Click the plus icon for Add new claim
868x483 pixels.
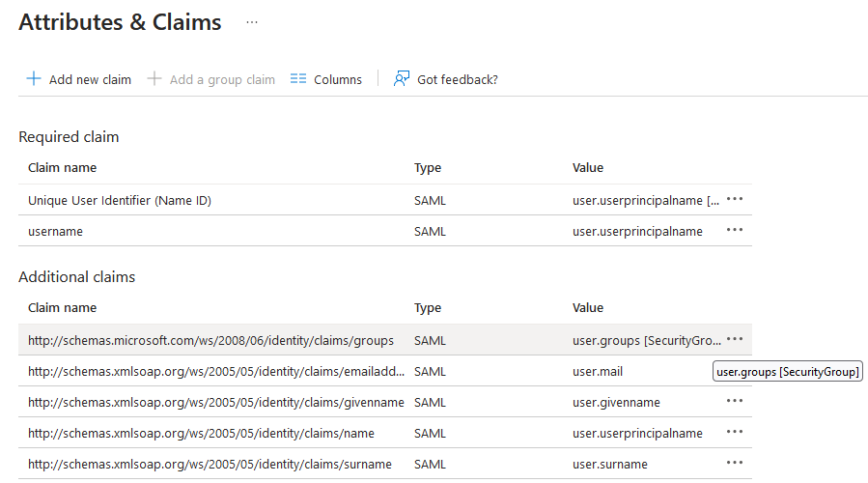[x=34, y=79]
